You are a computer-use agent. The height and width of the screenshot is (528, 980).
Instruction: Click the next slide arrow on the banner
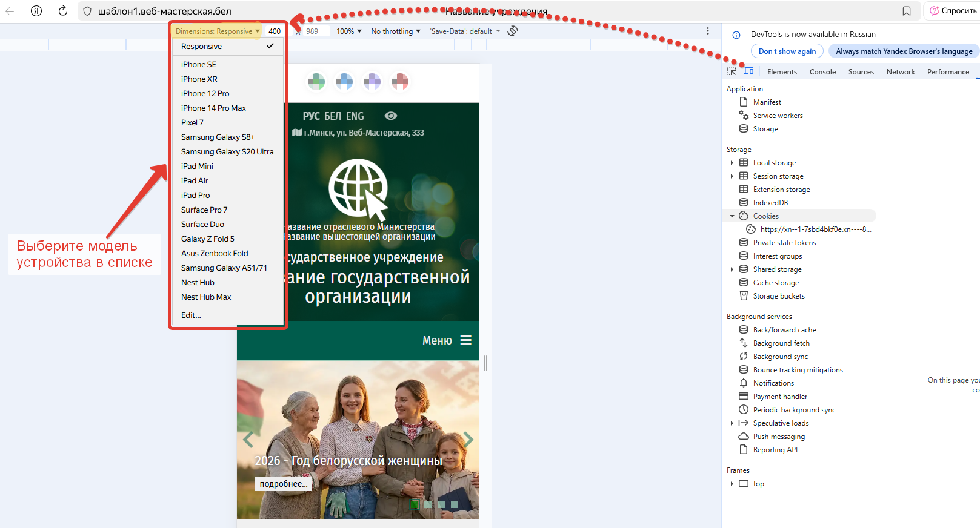(468, 439)
